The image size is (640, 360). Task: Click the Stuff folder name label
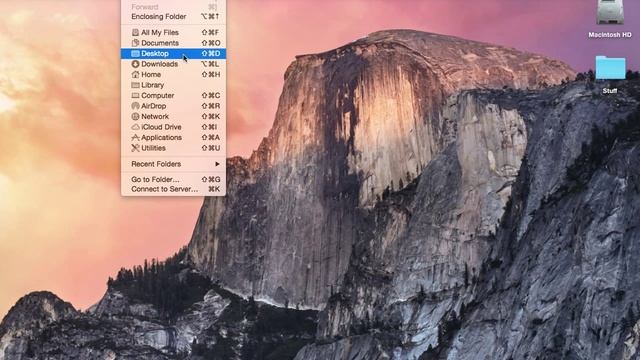coord(610,91)
